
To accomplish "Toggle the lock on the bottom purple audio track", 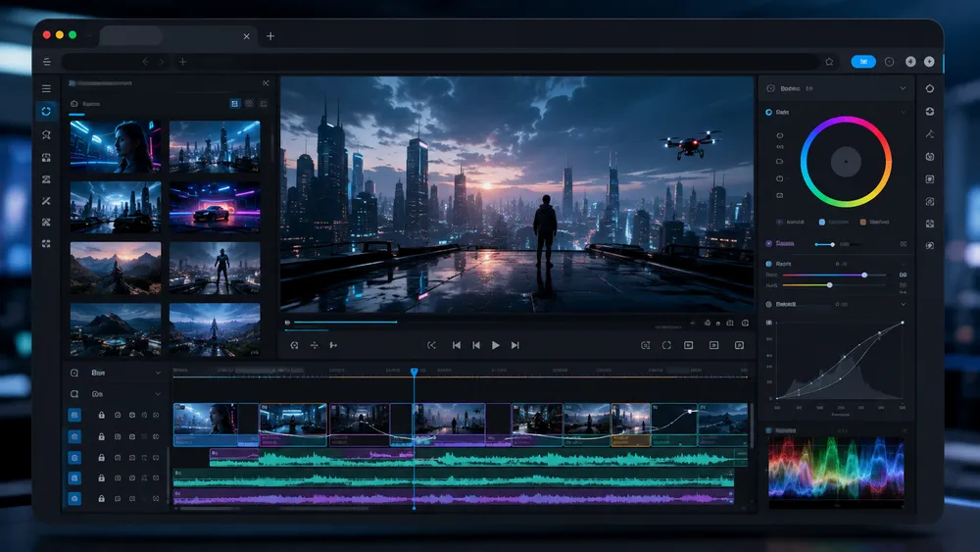I will point(101,498).
